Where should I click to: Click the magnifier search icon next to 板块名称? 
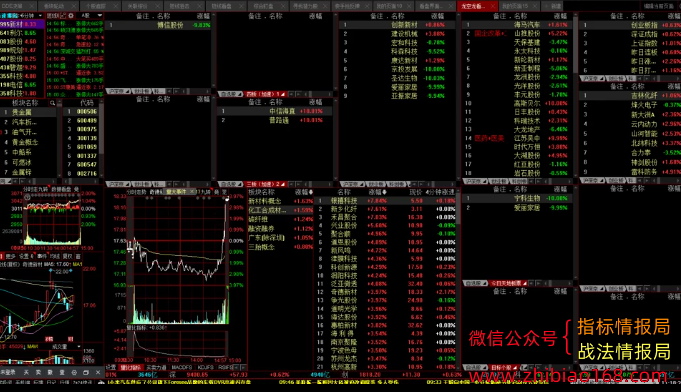click(x=53, y=103)
